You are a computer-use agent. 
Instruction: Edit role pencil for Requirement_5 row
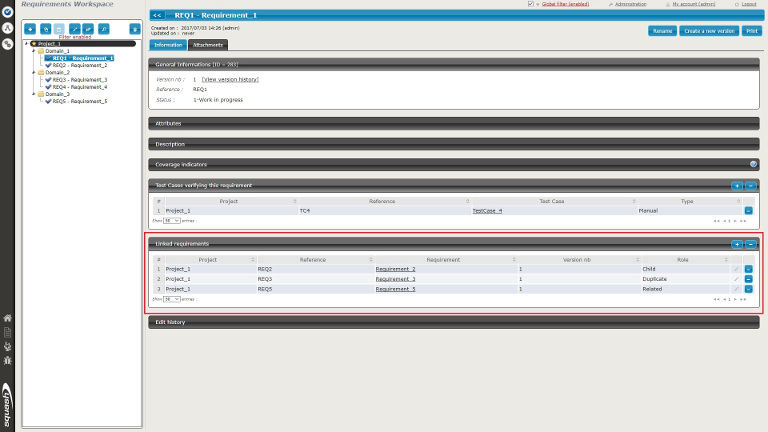click(x=736, y=289)
